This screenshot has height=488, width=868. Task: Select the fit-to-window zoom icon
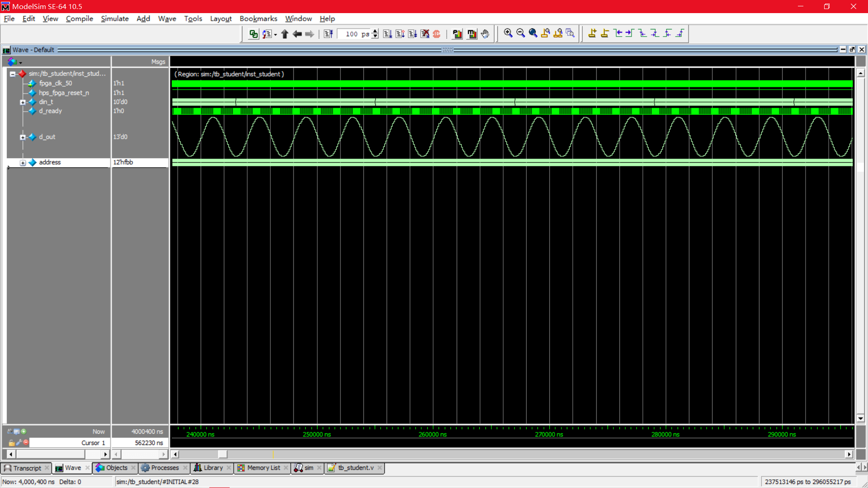pyautogui.click(x=533, y=33)
